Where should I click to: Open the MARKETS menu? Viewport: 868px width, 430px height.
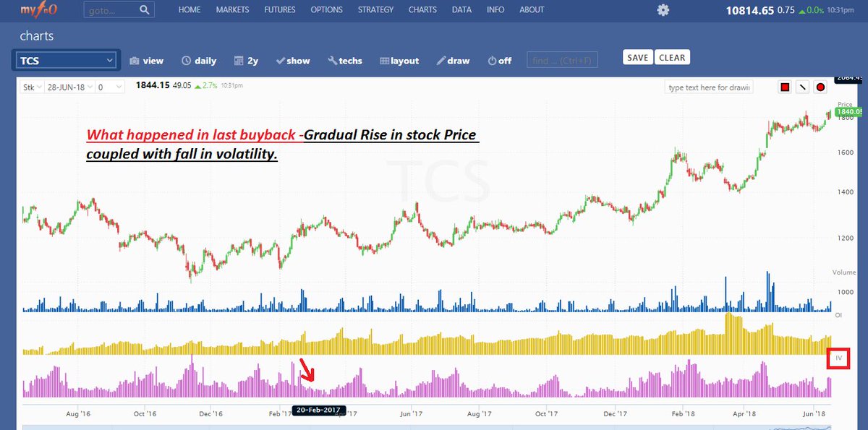232,10
